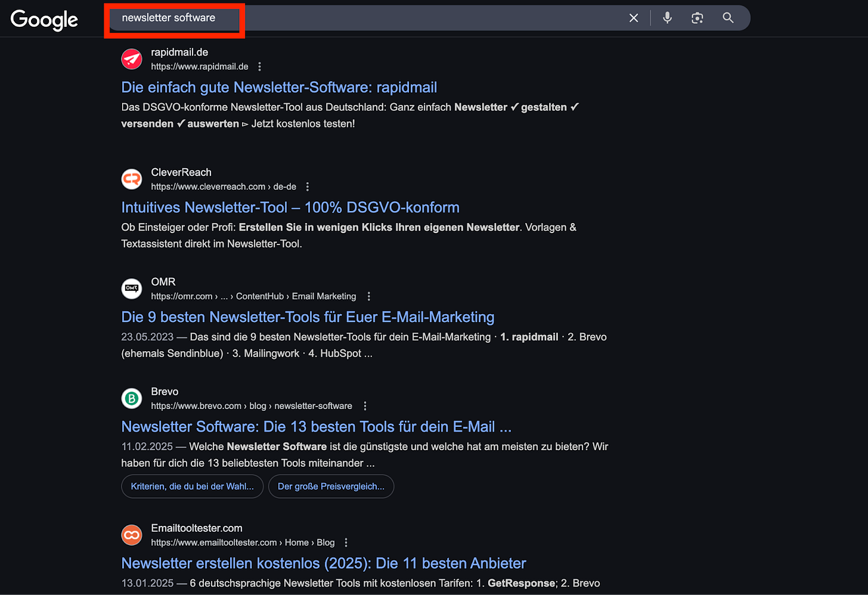Click date '13.01.2025' in Emailtooltester snippet
Viewport: 868px width, 595px height.
pos(147,583)
